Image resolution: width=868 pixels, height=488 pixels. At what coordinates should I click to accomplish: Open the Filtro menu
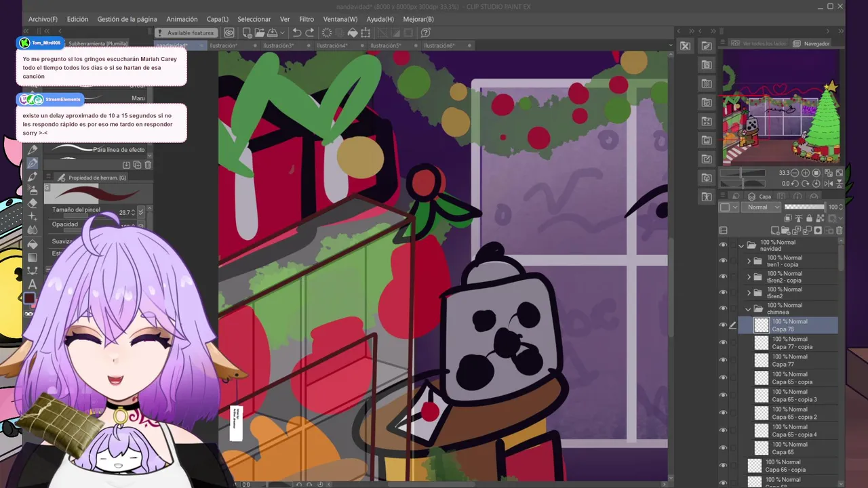tap(307, 19)
